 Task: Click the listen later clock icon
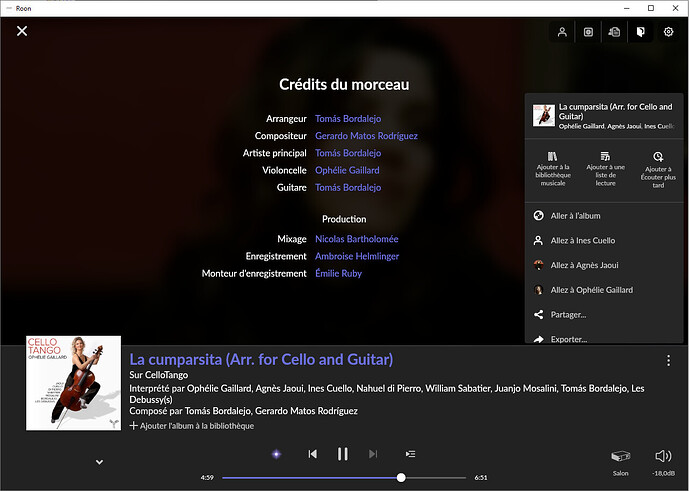[x=658, y=156]
